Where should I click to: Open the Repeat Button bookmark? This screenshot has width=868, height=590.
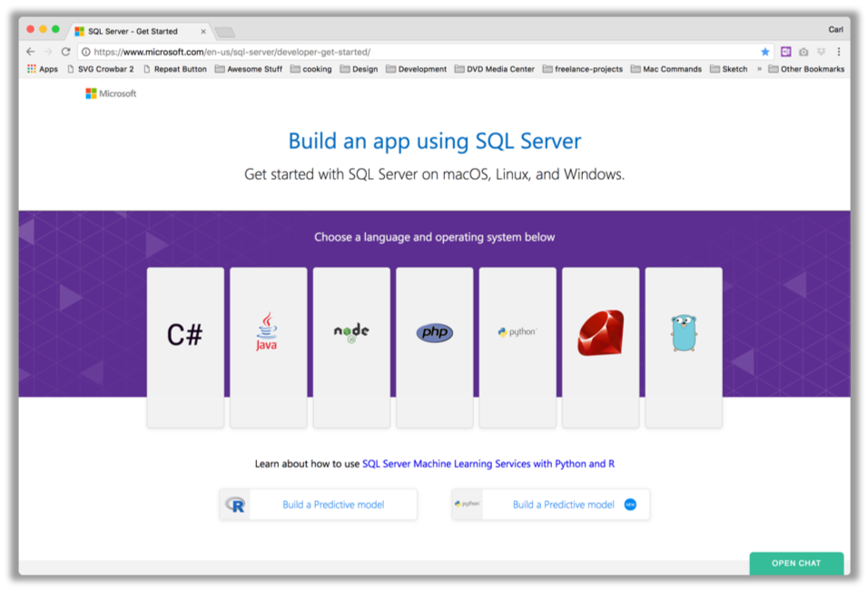pos(174,69)
